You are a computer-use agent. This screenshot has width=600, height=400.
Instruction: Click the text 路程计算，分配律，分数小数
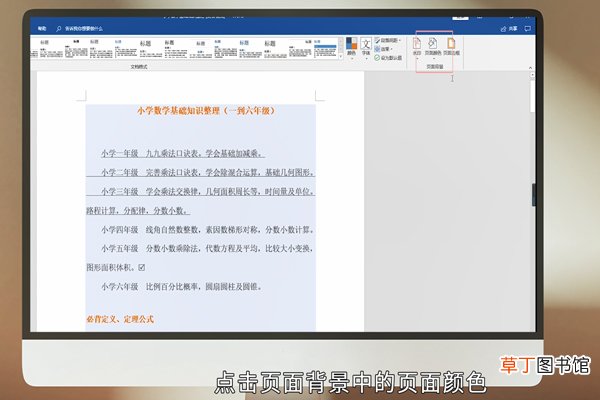(137, 211)
